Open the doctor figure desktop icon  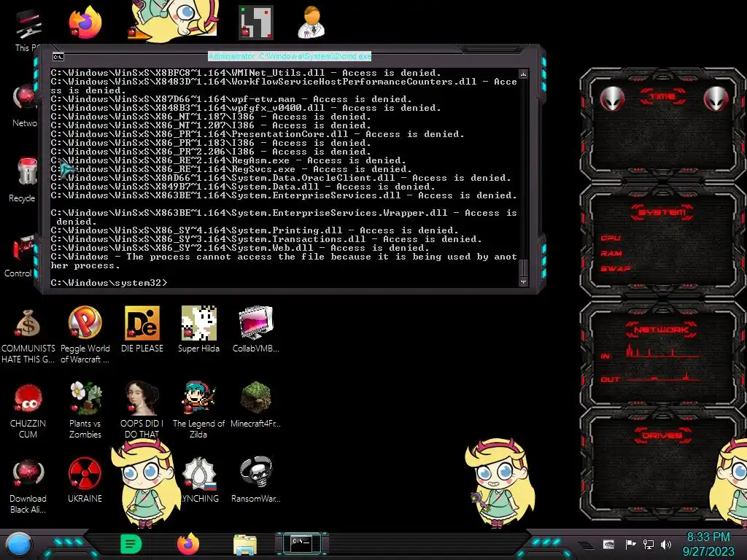[311, 23]
